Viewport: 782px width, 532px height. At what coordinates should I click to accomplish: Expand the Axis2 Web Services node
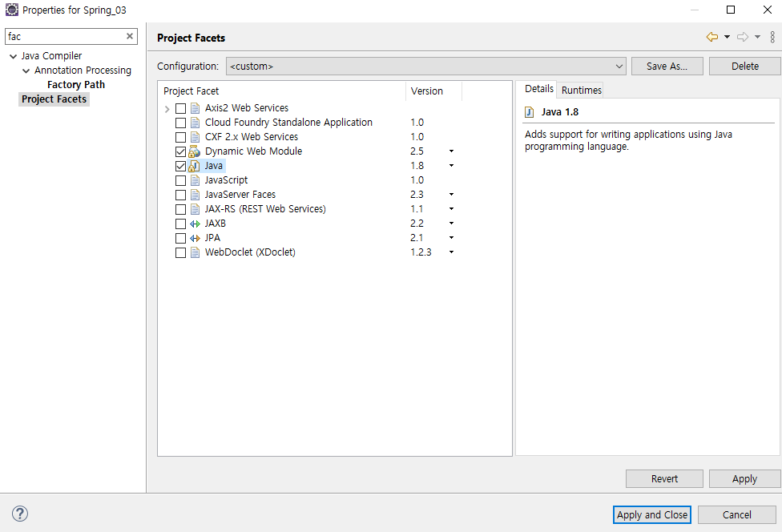(167, 109)
